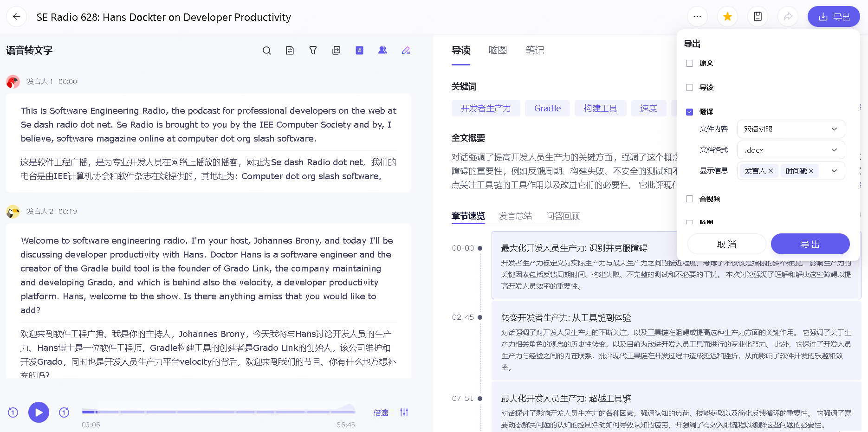Check the 原文 export checkbox

[689, 63]
